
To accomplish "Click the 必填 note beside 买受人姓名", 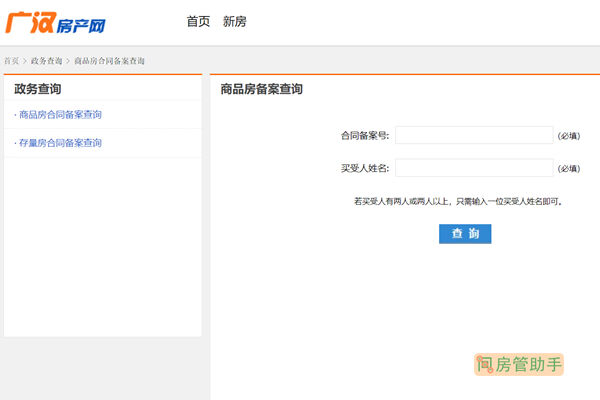I will pos(569,169).
